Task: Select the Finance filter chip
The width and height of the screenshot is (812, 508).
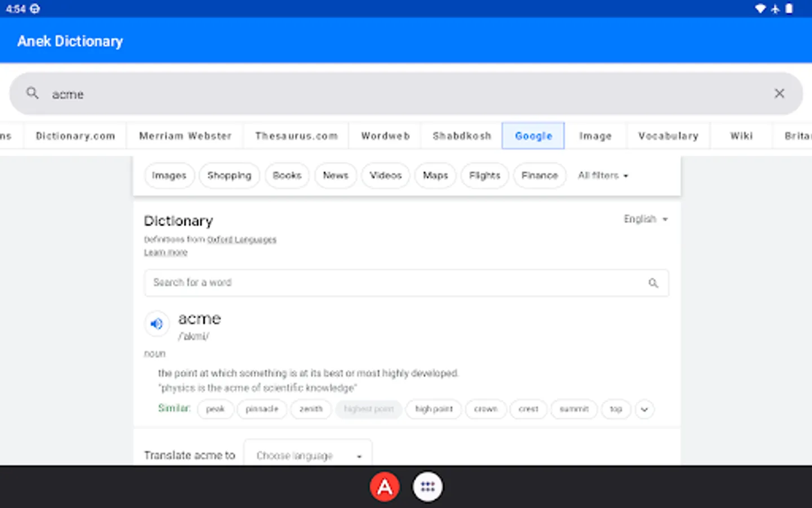Action: click(x=540, y=176)
